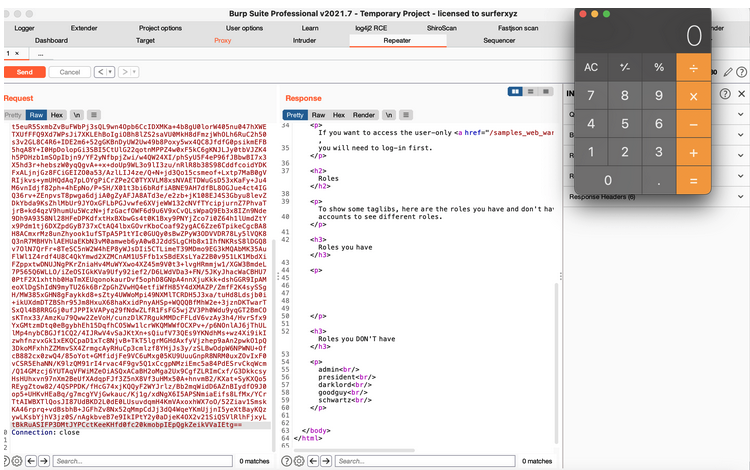Screen dimensions: 750x470
Task: Go forward to next request in history
Action: (x=125, y=72)
